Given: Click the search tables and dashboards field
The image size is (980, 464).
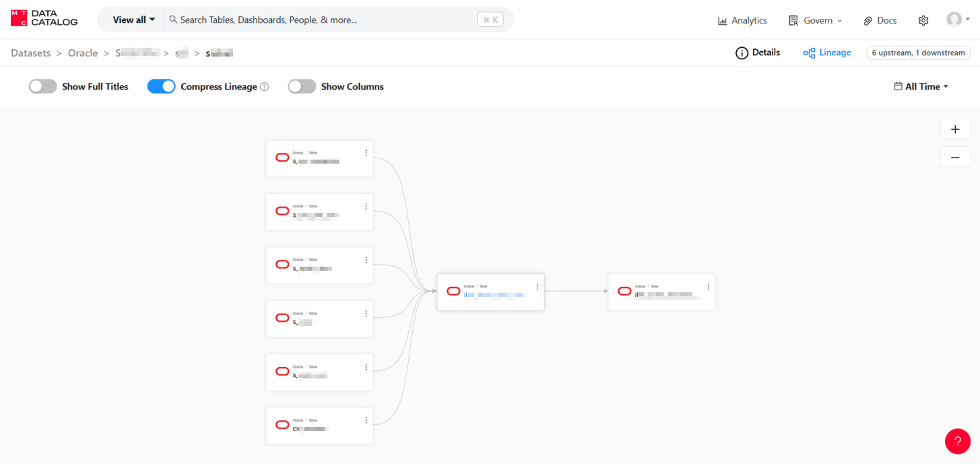Looking at the screenshot, I should tap(323, 20).
